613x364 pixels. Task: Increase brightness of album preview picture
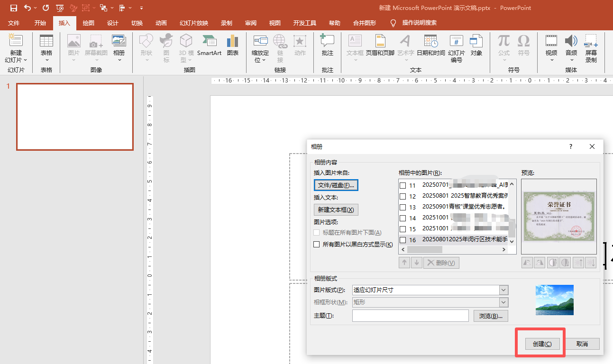578,263
